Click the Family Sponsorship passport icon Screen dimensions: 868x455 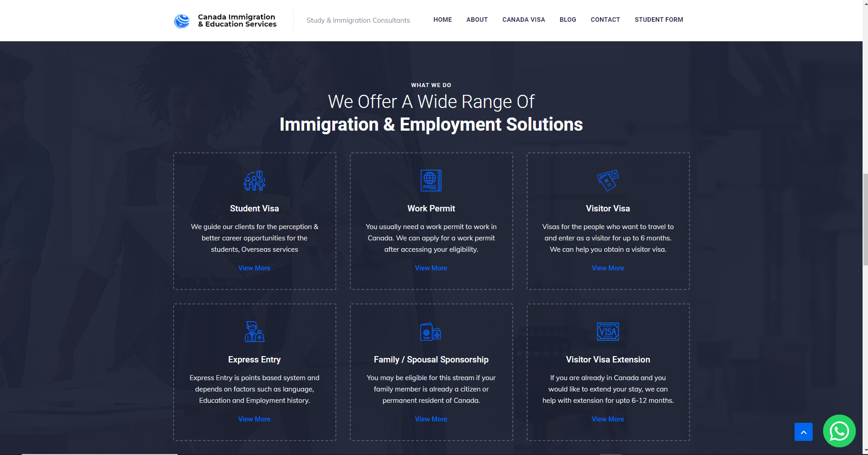431,332
